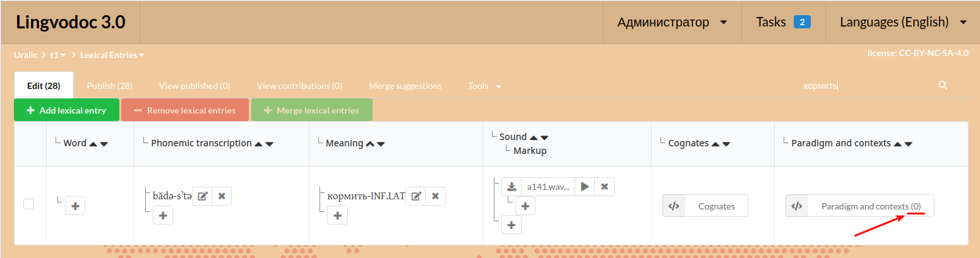Viewport: 980px width, 258px height.
Task: Click Add lexical entry button
Action: [66, 110]
